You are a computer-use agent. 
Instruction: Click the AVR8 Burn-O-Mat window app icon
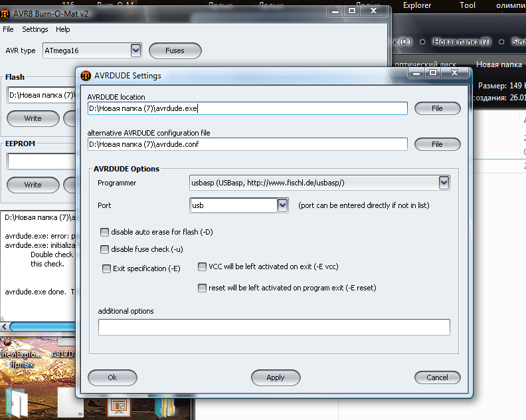(5, 14)
